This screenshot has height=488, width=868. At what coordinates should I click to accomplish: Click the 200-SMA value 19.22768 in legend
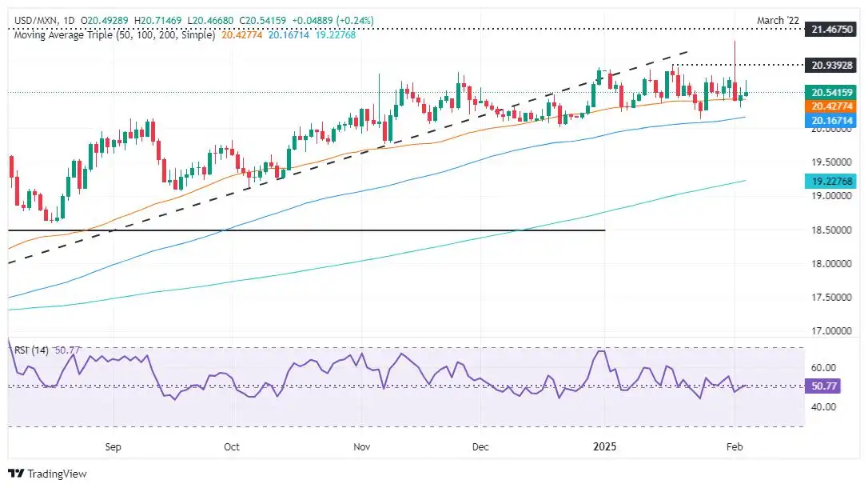(335, 35)
